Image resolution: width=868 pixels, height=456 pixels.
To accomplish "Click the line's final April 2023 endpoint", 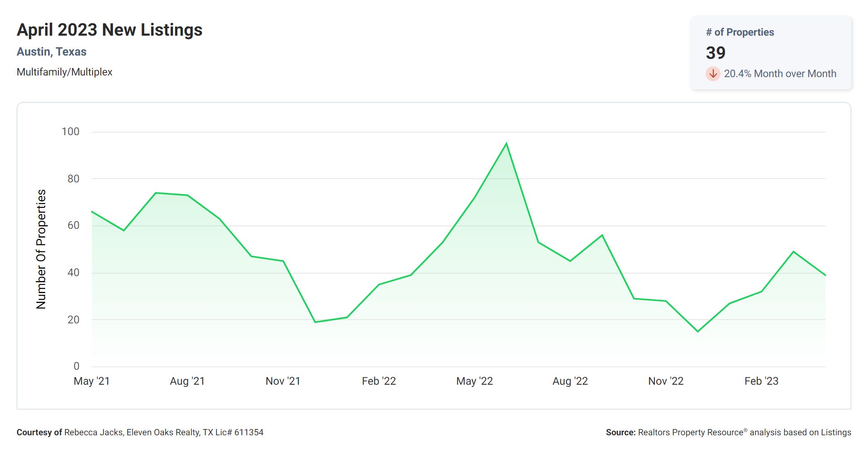I will tap(825, 275).
